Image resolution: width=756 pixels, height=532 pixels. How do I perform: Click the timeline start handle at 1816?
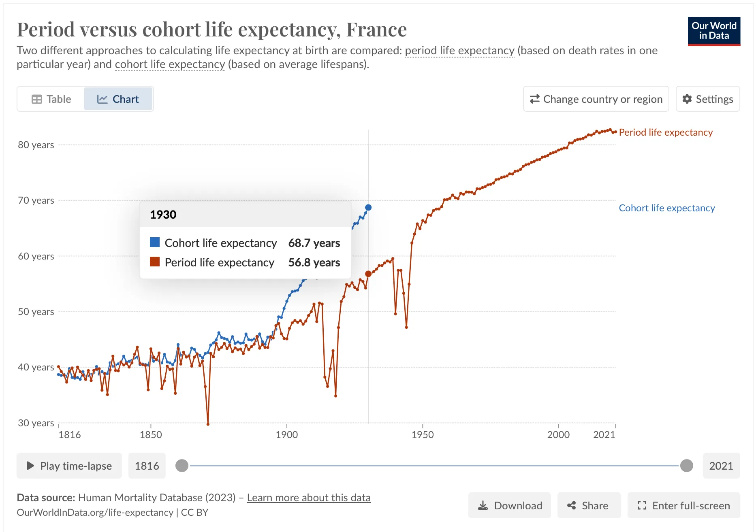click(x=182, y=466)
